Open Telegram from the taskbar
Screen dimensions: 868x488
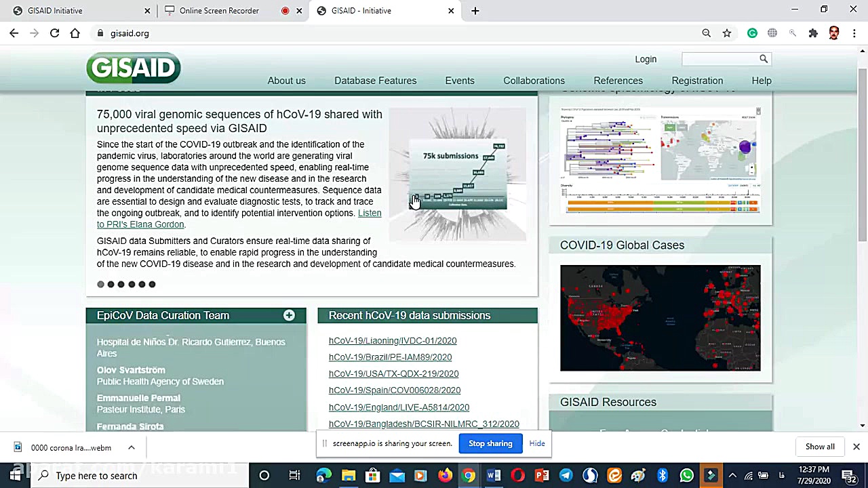point(566,476)
